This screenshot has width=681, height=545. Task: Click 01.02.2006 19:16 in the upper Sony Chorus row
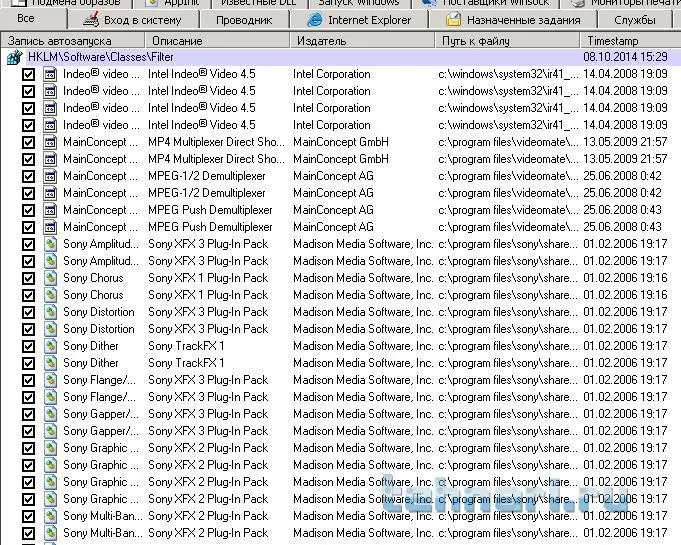(625, 278)
